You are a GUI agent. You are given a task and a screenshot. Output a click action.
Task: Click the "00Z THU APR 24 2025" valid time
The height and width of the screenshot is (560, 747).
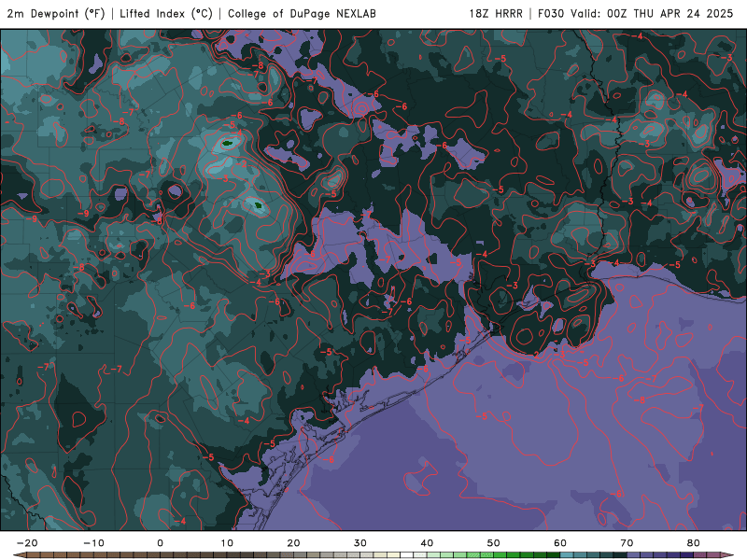(x=669, y=13)
